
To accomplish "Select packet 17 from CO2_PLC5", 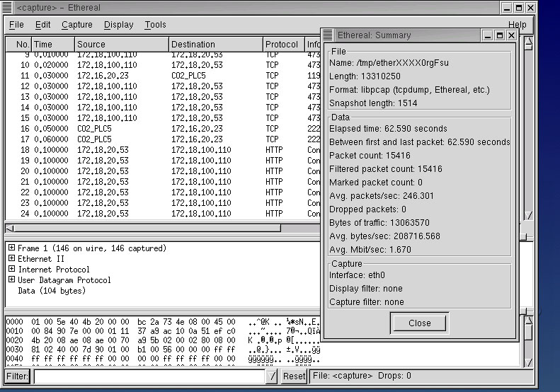I will click(x=163, y=139).
